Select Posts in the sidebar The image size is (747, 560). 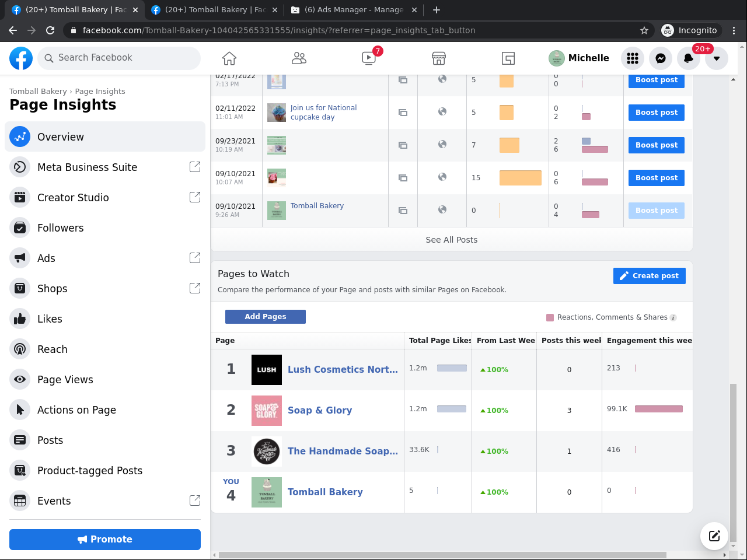pyautogui.click(x=105, y=440)
